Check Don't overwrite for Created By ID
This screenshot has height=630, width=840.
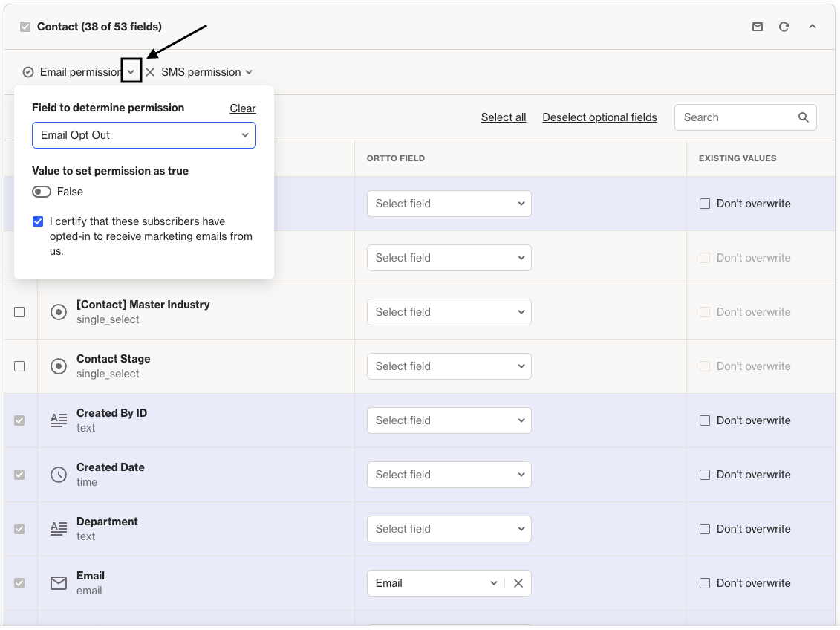(705, 420)
